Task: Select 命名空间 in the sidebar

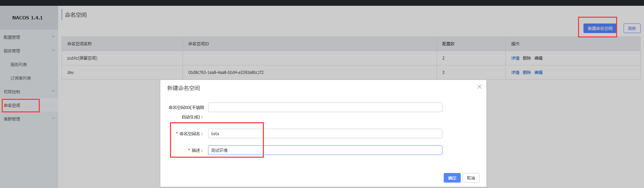Action: 12,105
